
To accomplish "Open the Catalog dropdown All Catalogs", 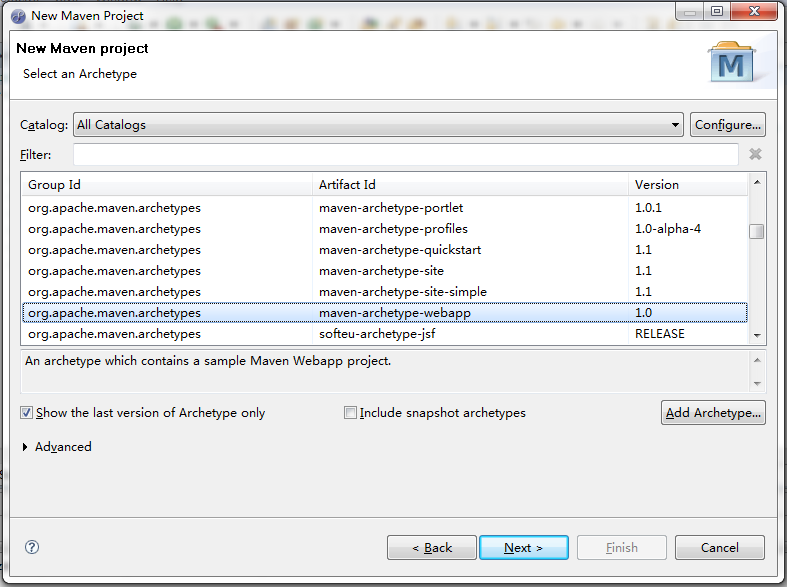I will click(x=378, y=124).
